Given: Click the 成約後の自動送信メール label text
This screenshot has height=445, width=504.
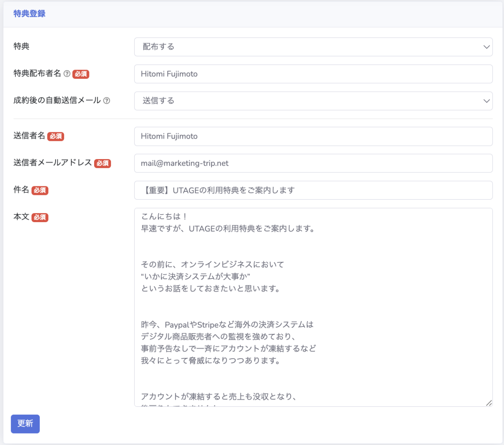Looking at the screenshot, I should [x=57, y=101].
